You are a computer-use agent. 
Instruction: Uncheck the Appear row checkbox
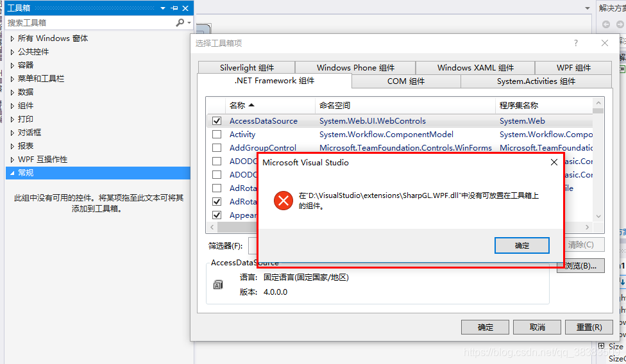[x=217, y=215]
